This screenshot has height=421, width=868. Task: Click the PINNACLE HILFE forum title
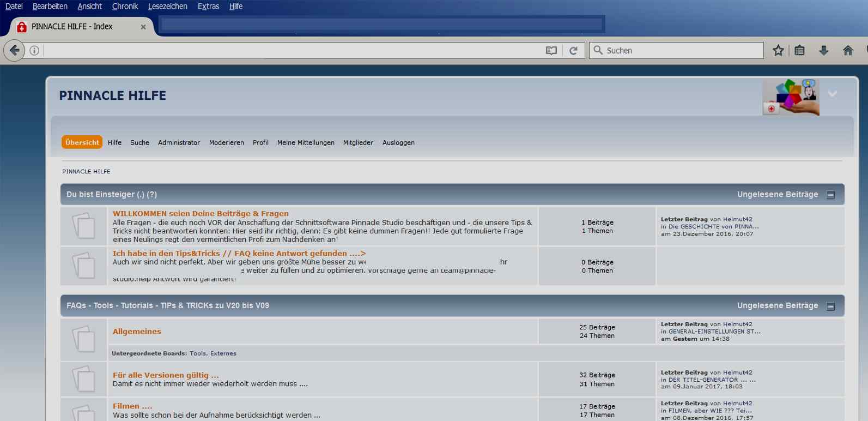tap(113, 95)
